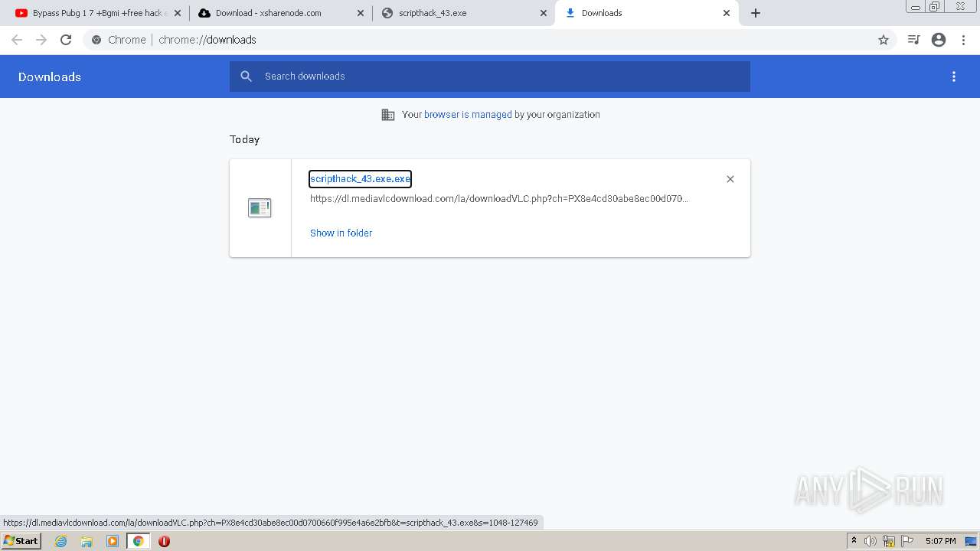Screen dimensions: 980x551
Task: Show hidden system tray icons
Action: coord(854,541)
